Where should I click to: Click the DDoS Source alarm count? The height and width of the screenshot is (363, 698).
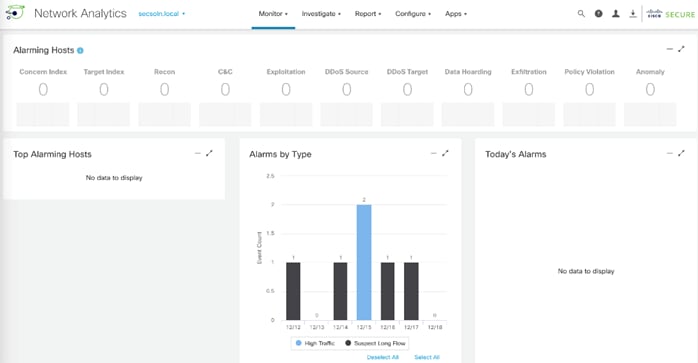point(346,90)
